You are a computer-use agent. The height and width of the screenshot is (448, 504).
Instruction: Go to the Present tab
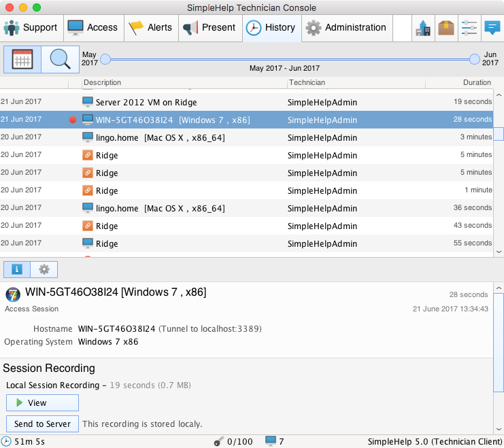(x=210, y=28)
